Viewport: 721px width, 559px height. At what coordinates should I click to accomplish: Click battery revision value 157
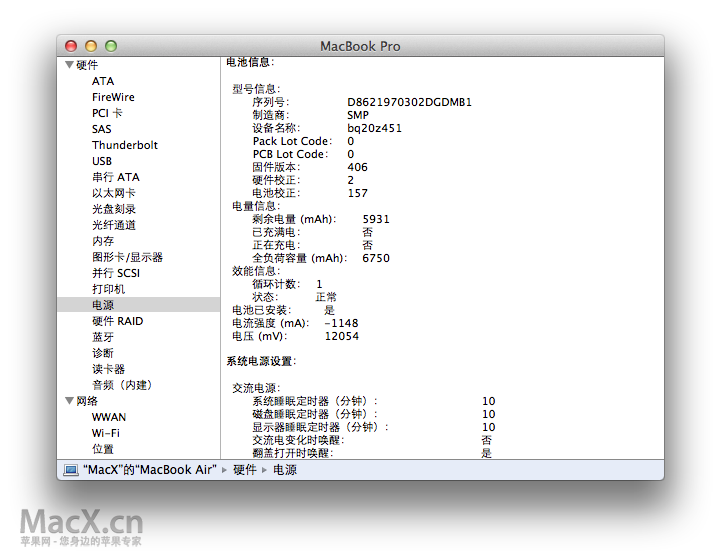pyautogui.click(x=357, y=194)
